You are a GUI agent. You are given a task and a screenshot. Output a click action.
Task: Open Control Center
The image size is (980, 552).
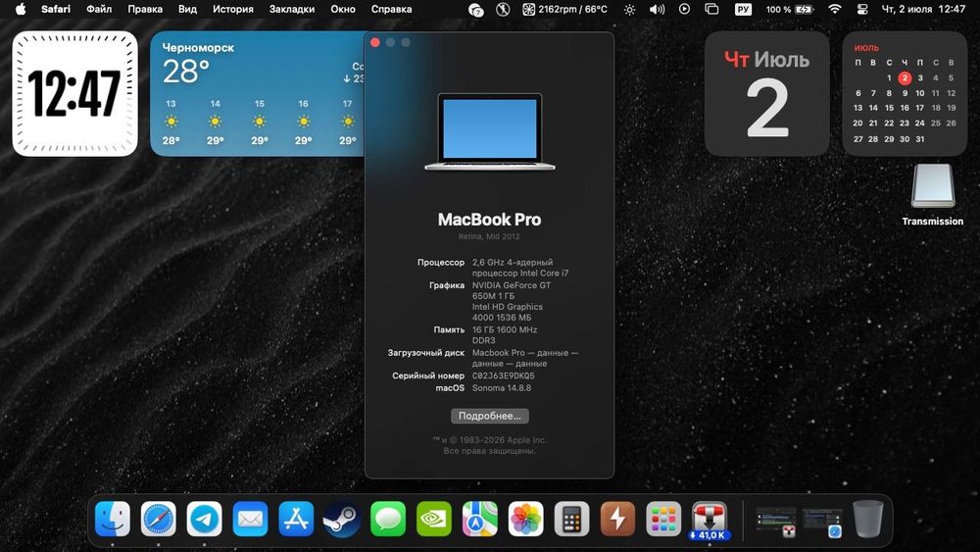click(862, 10)
